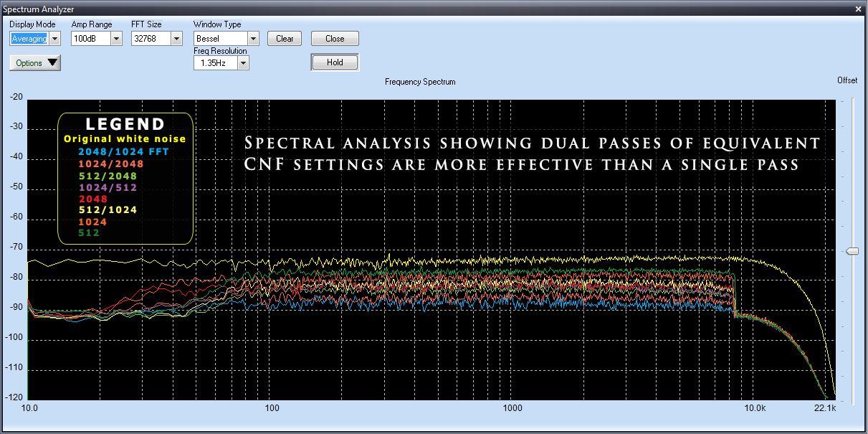The image size is (868, 434).
Task: Open the Display Mode dropdown arrow
Action: click(55, 39)
